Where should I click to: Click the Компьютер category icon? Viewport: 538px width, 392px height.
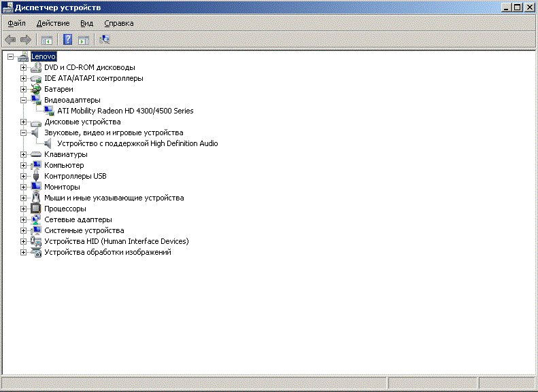[36, 165]
